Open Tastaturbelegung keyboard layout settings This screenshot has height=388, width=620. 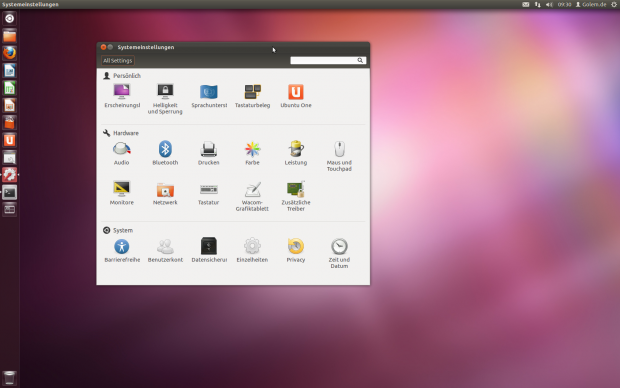click(252, 96)
